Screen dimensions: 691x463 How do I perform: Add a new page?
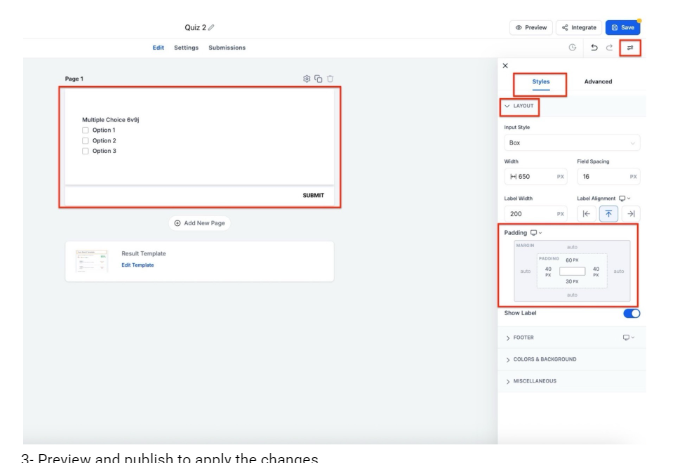point(200,223)
